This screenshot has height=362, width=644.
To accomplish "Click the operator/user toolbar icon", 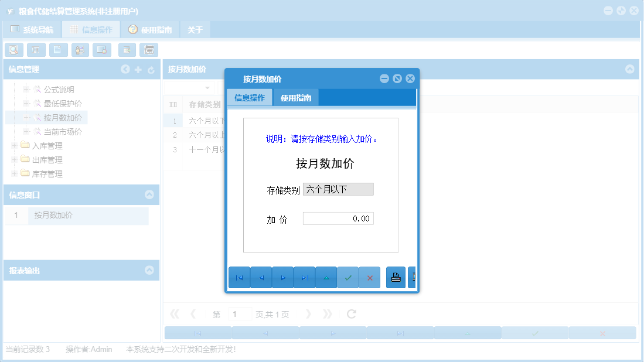I will click(x=80, y=50).
